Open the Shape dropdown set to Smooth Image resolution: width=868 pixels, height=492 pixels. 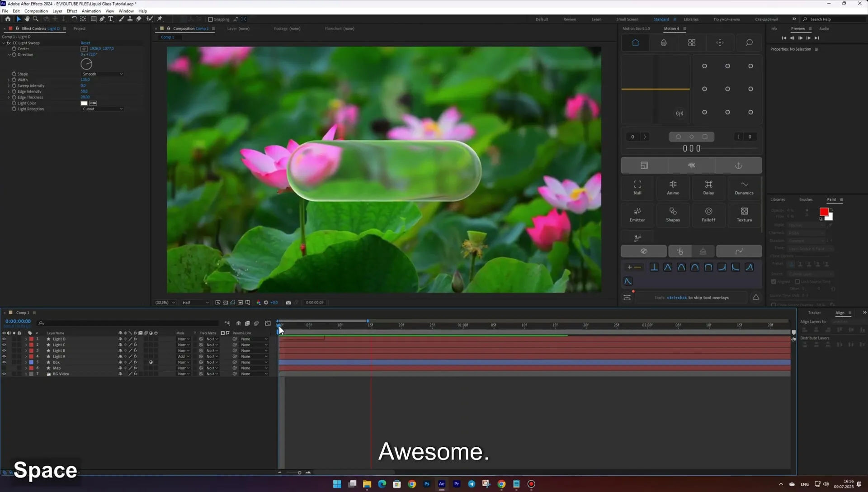(102, 74)
